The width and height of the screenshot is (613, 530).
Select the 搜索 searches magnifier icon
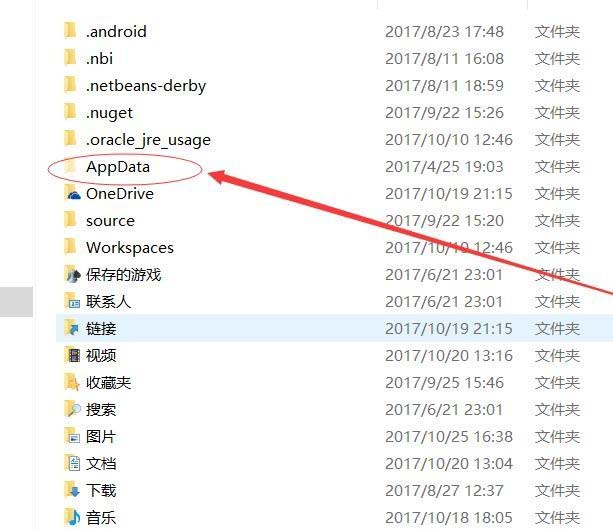pos(72,409)
